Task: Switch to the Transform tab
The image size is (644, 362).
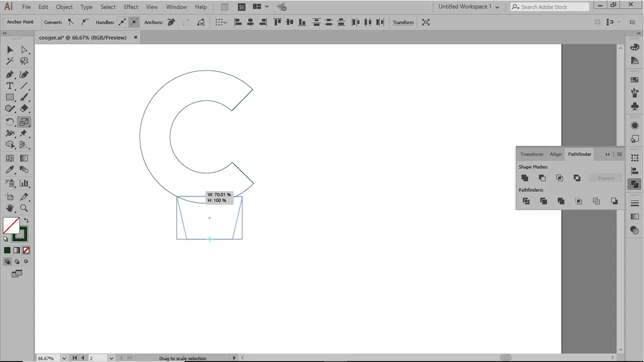Action: click(532, 154)
